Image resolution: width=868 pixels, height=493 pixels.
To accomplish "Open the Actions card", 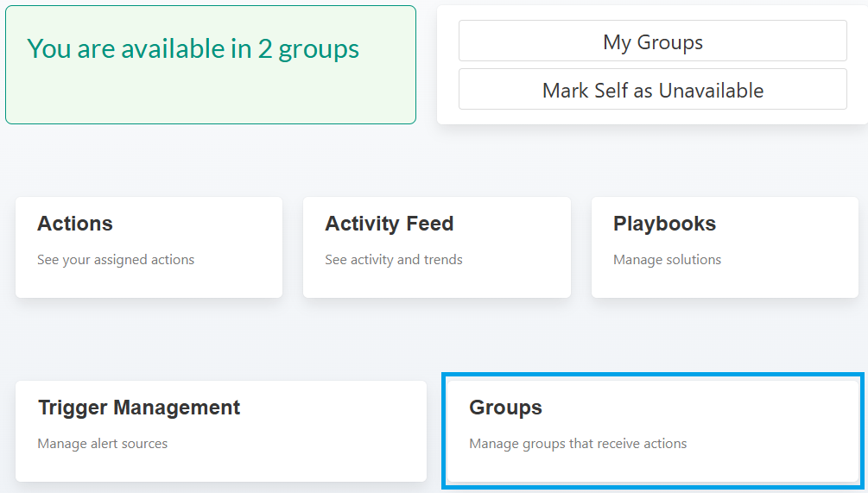I will (x=149, y=247).
